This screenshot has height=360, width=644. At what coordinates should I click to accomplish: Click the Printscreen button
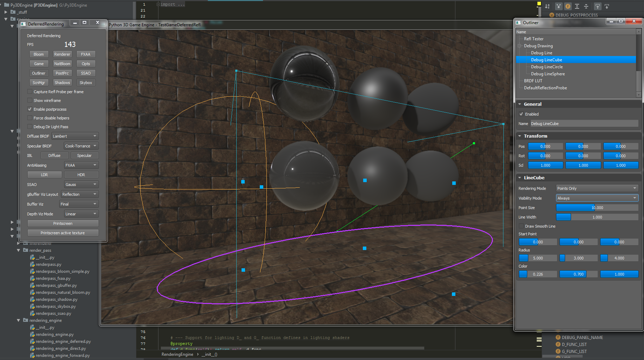tap(63, 223)
